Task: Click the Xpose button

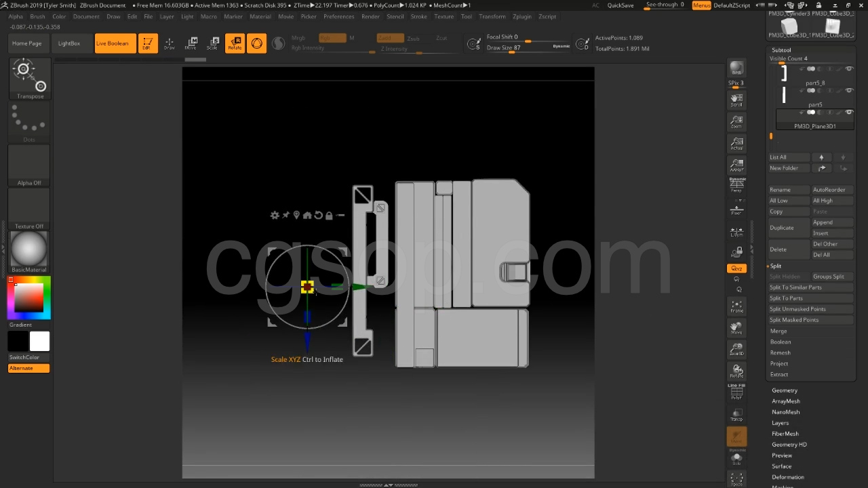Action: [736, 479]
